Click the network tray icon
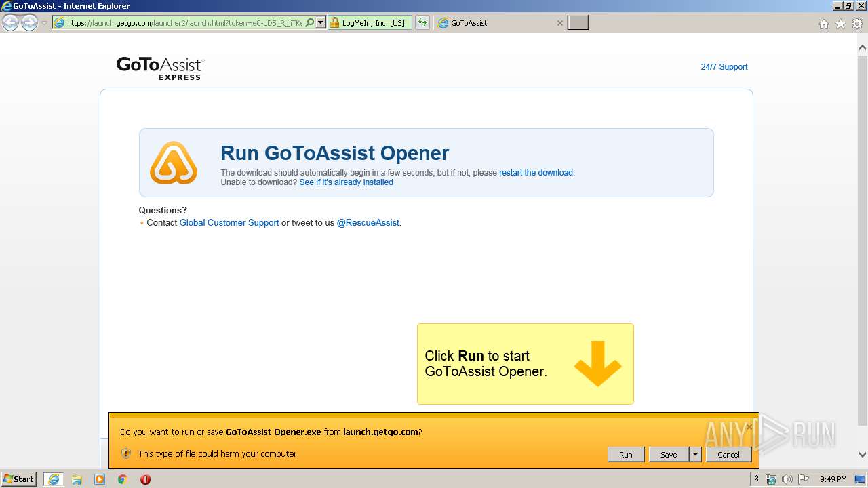Viewport: 868px width, 488px height. point(771,479)
